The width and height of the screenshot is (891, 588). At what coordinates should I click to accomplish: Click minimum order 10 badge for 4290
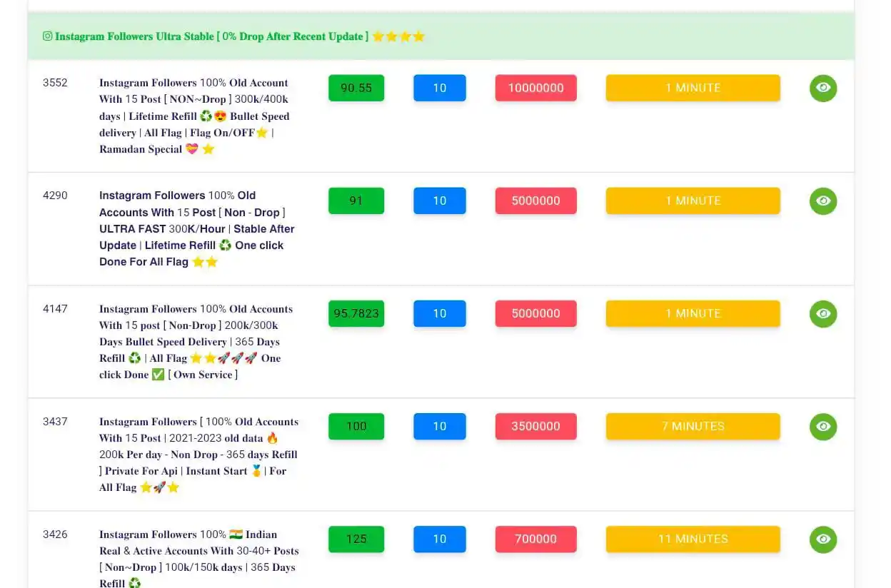(x=440, y=201)
